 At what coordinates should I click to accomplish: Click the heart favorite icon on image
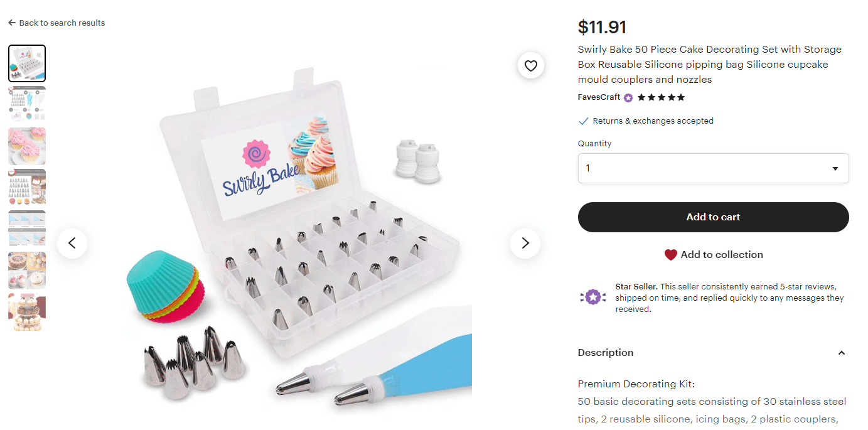531,66
